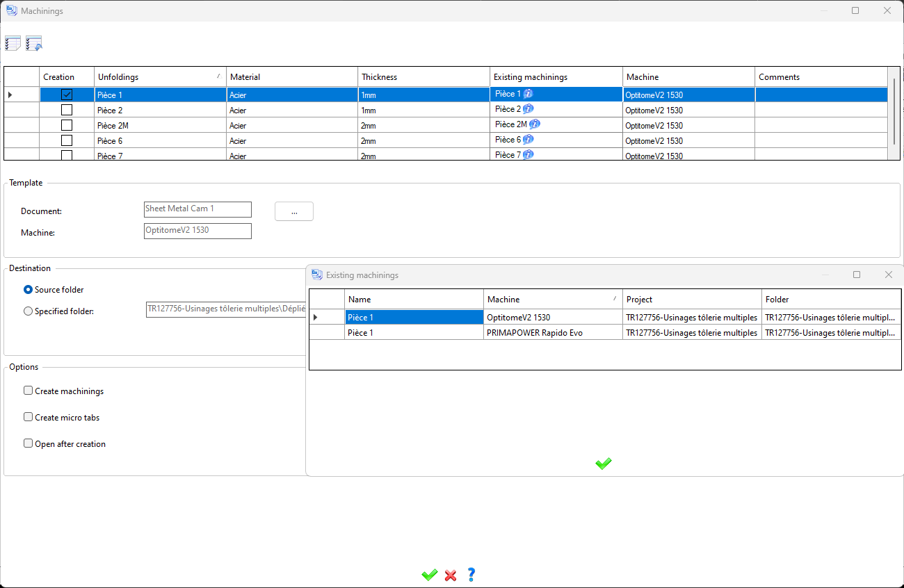904x588 pixels.
Task: Choose the Specified folder radio option
Action: click(29, 311)
